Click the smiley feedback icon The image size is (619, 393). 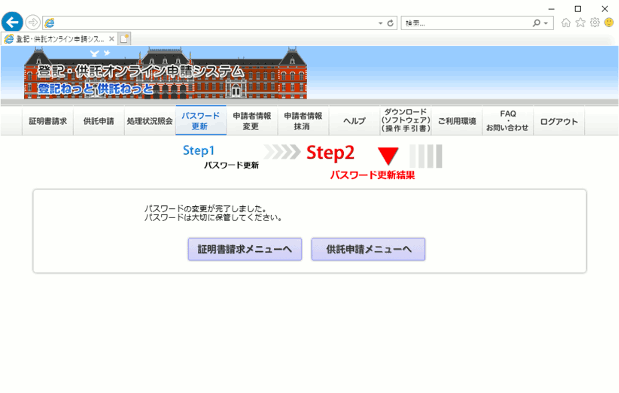609,23
